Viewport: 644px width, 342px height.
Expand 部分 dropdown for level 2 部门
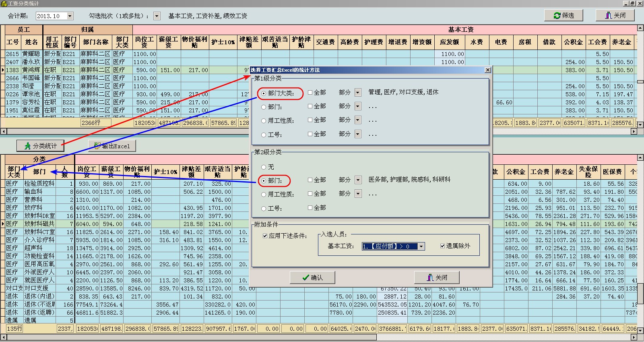(358, 180)
